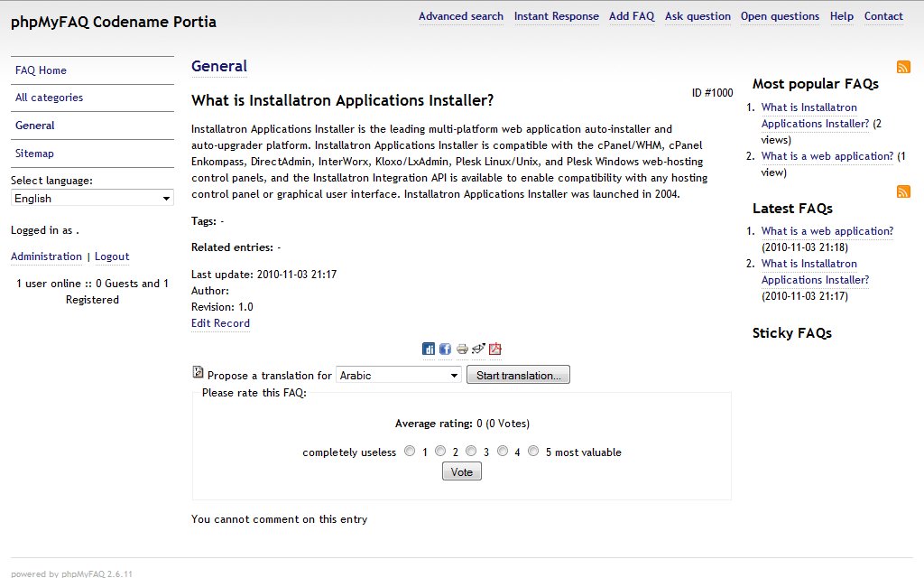Expand the Arabic translation language dropdown

(x=399, y=375)
